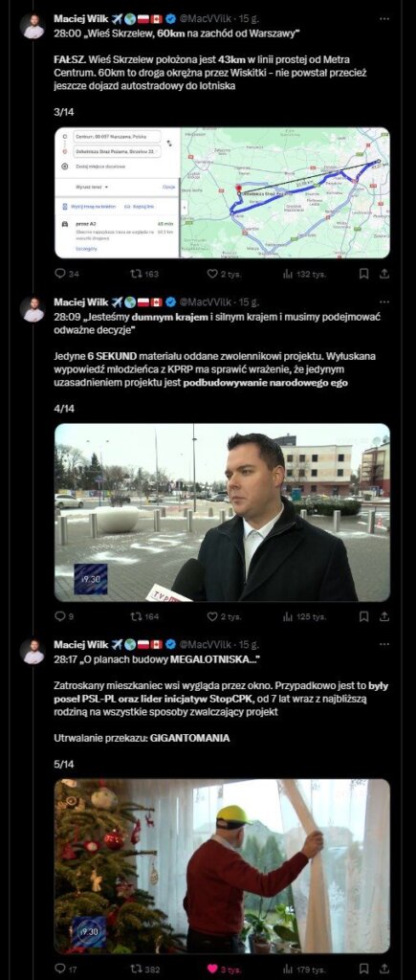Viewport: 416px width, 980px height.
Task: Open more options menu on first tweet
Action: (384, 19)
